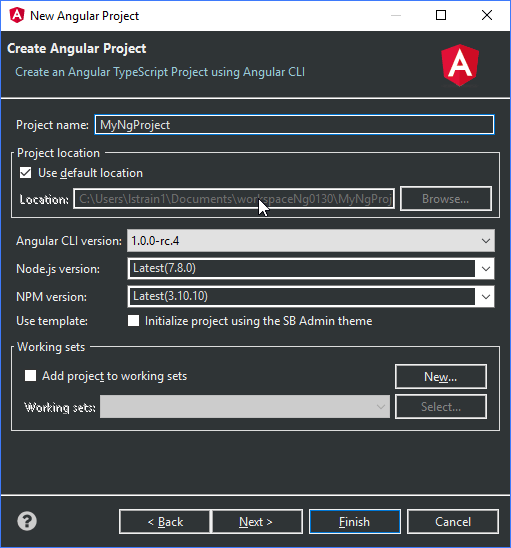The width and height of the screenshot is (511, 548).
Task: Expand the NPM version dropdown arrow
Action: (x=485, y=297)
